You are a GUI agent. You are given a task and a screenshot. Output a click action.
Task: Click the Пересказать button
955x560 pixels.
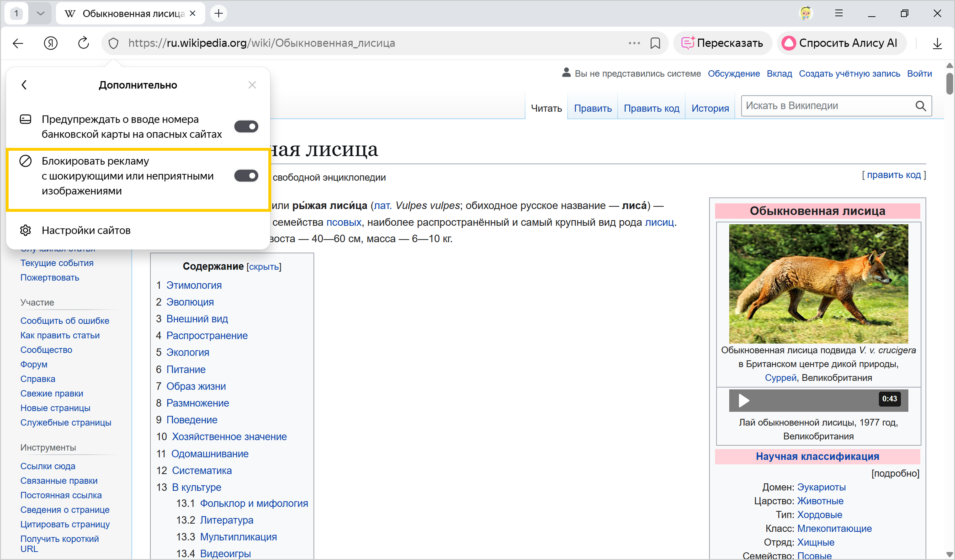click(722, 43)
